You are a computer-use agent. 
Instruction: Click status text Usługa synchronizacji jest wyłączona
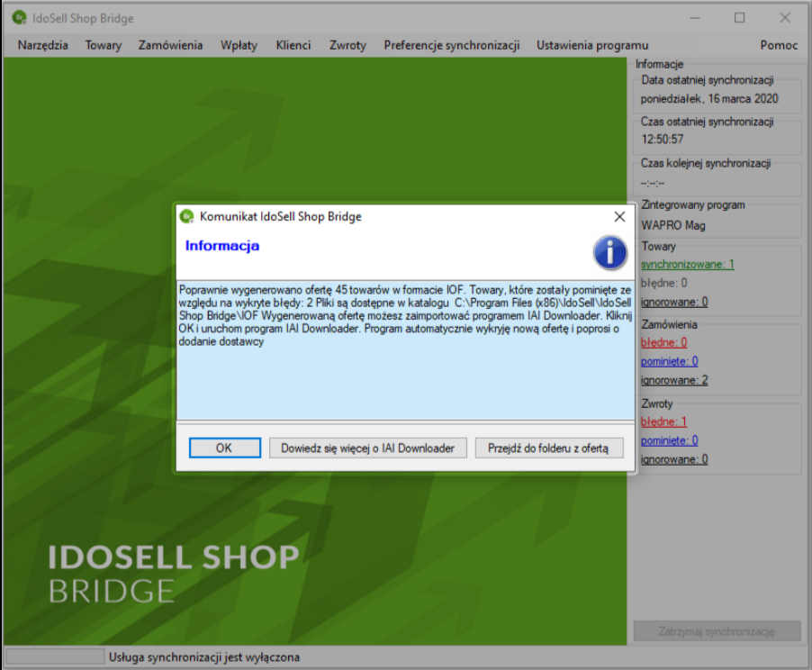204,657
